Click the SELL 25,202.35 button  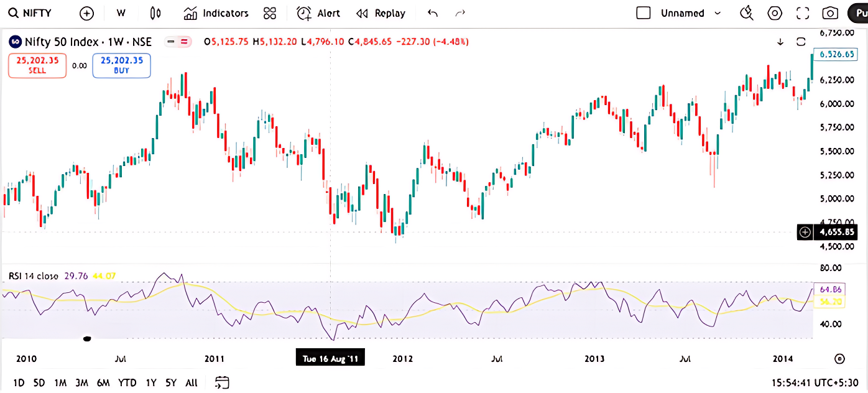pos(37,65)
